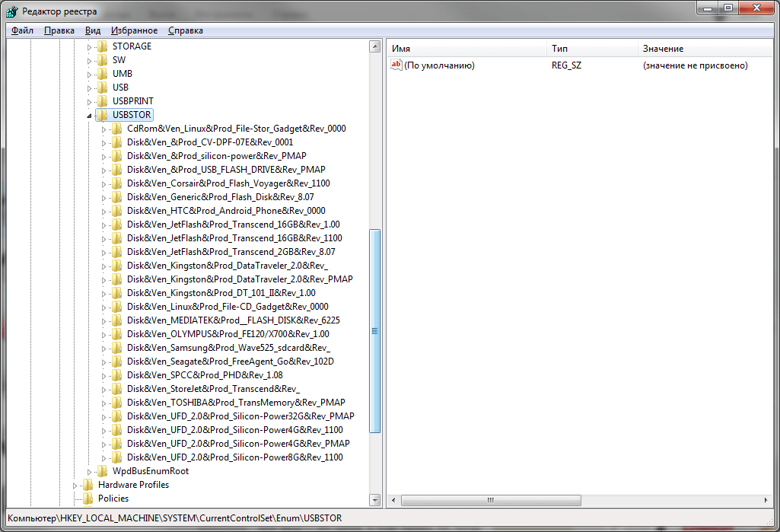
Task: Expand Disk&Ven_Corsair Flash Voyager node
Action: pos(104,183)
